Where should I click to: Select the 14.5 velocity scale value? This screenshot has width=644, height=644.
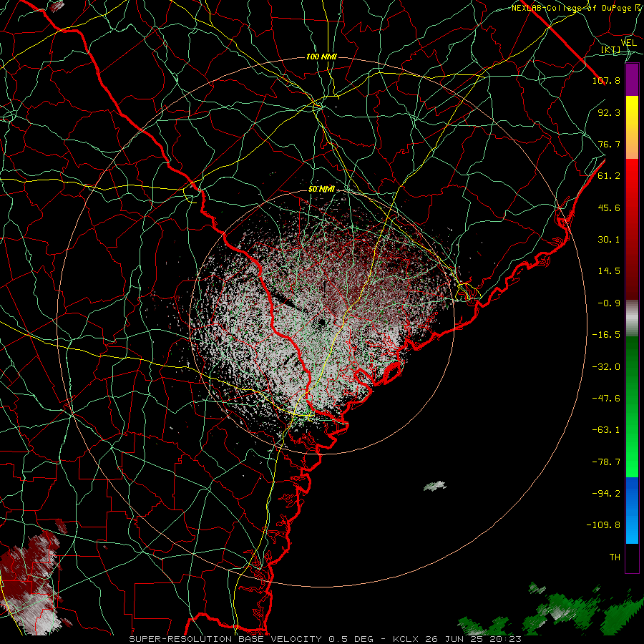point(609,271)
